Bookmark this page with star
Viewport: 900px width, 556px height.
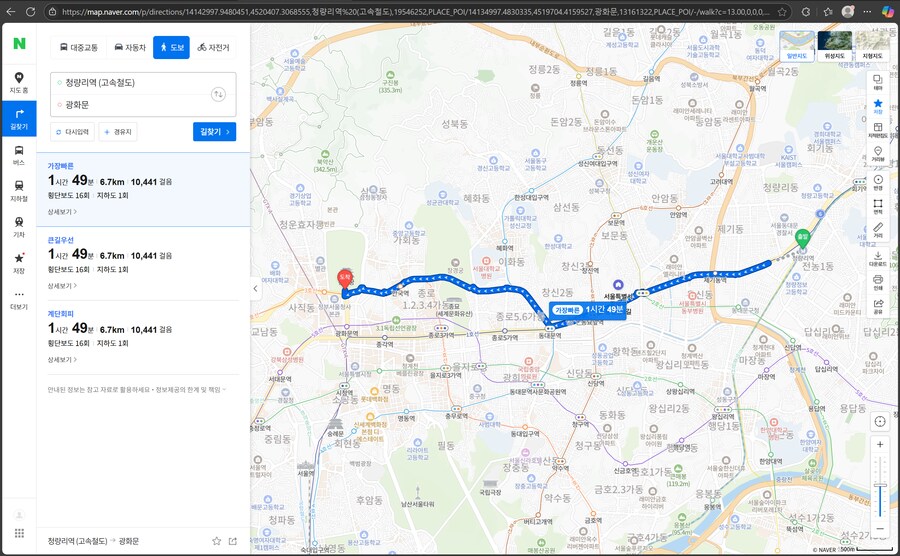(x=782, y=11)
